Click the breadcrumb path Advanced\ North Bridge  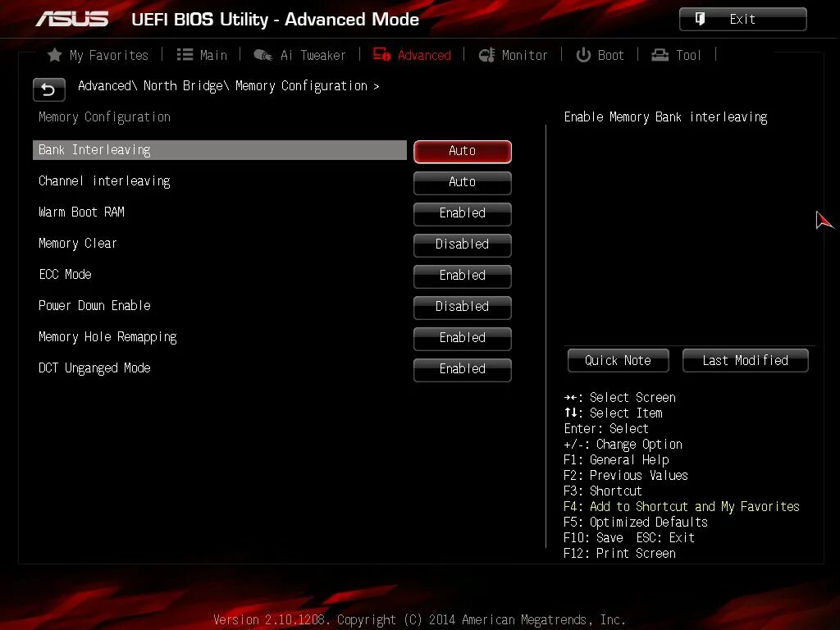153,85
